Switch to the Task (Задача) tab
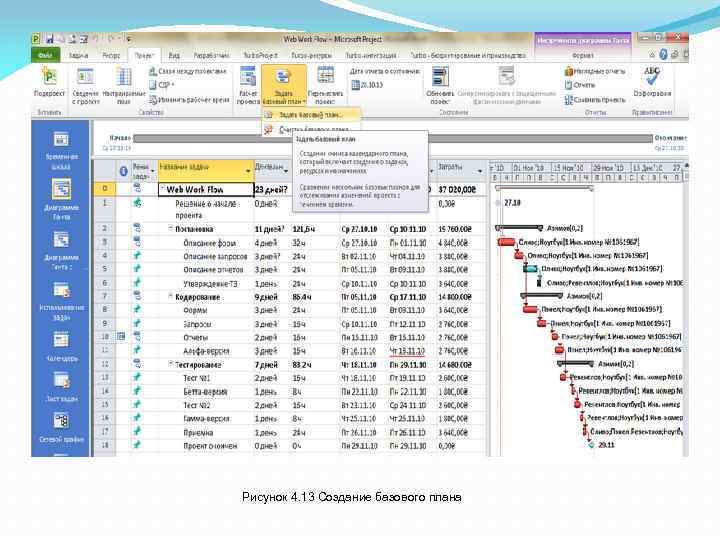 (x=79, y=55)
